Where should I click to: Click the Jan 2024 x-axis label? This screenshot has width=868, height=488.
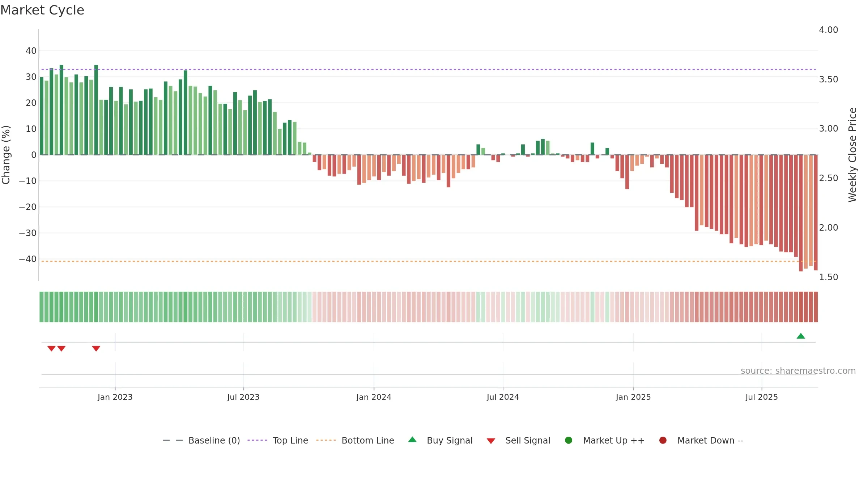(374, 397)
